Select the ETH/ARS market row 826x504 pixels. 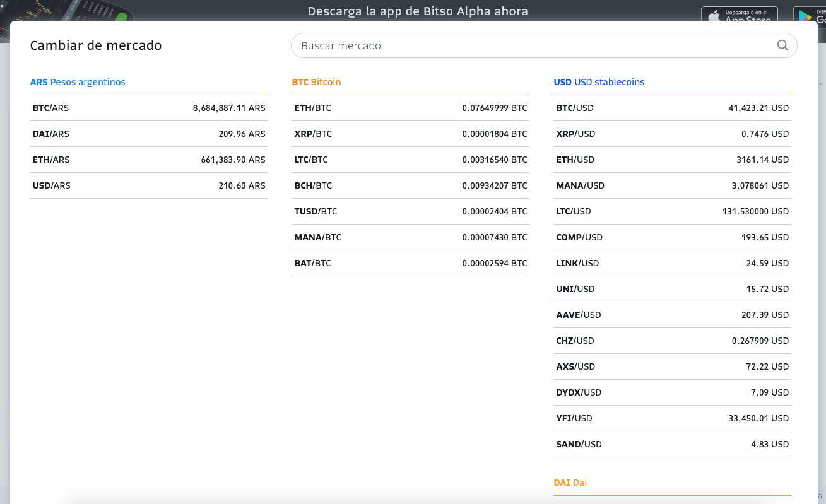coord(149,160)
